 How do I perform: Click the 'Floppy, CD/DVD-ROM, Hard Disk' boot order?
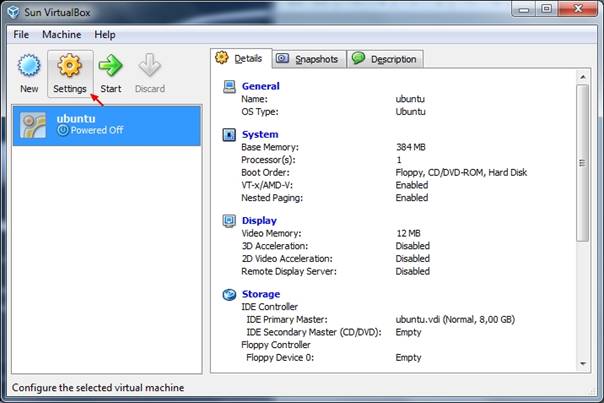(x=461, y=173)
